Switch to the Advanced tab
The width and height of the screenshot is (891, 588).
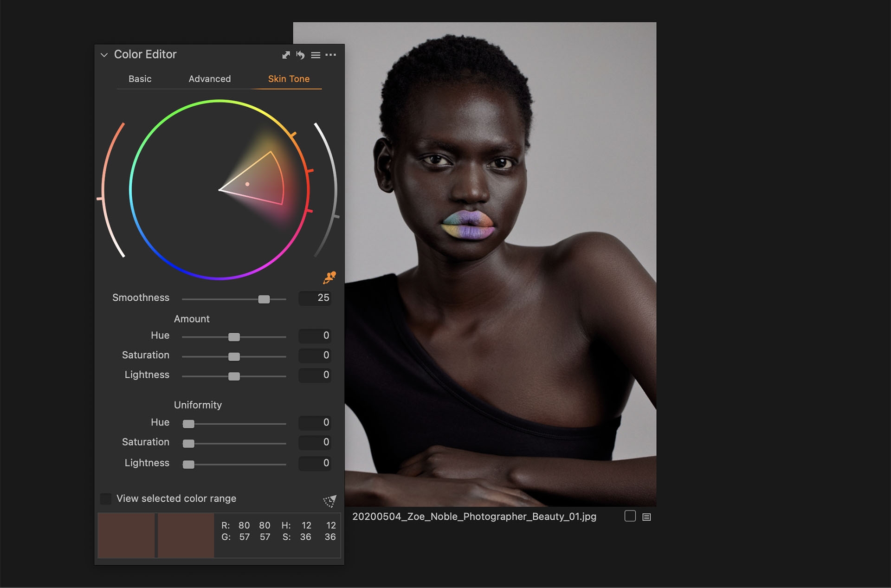pos(209,79)
